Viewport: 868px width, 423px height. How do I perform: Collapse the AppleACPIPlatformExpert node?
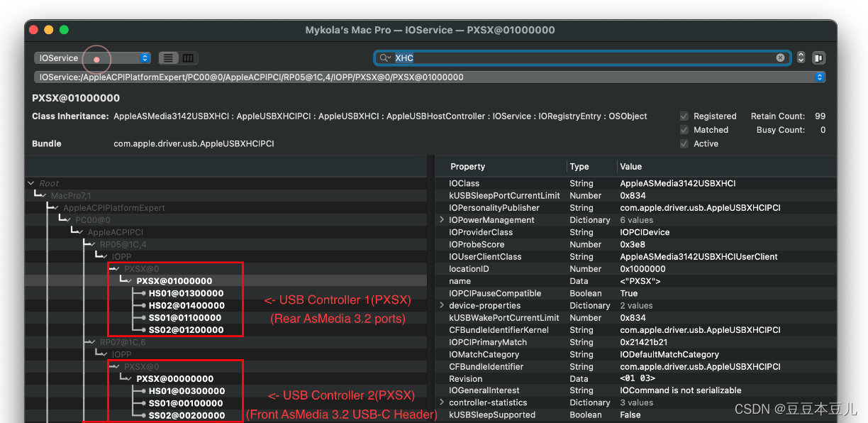(x=57, y=208)
